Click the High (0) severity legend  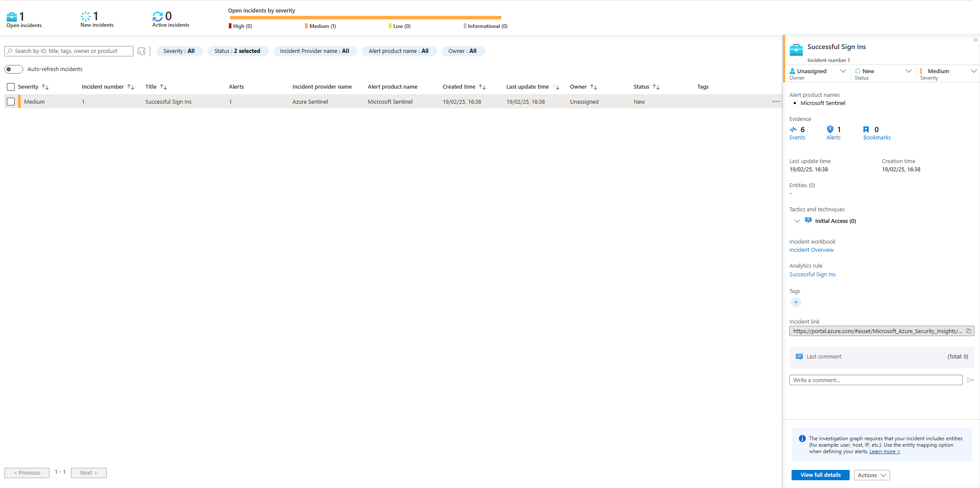240,26
